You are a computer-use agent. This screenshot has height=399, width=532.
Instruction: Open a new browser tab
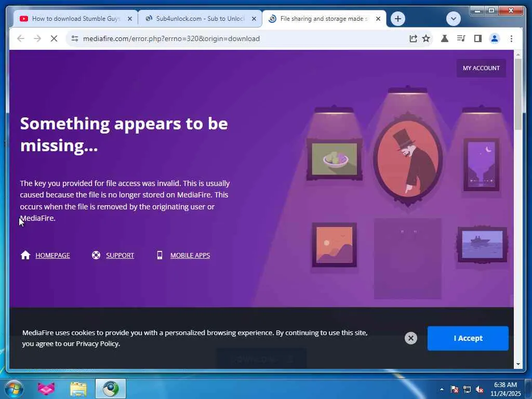[398, 19]
